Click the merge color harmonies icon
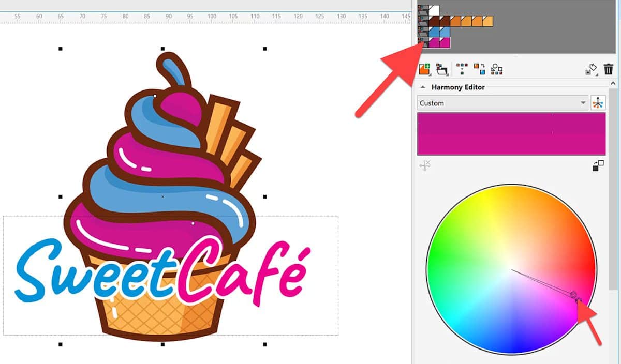Viewport: 621px width, 364px height. point(462,68)
